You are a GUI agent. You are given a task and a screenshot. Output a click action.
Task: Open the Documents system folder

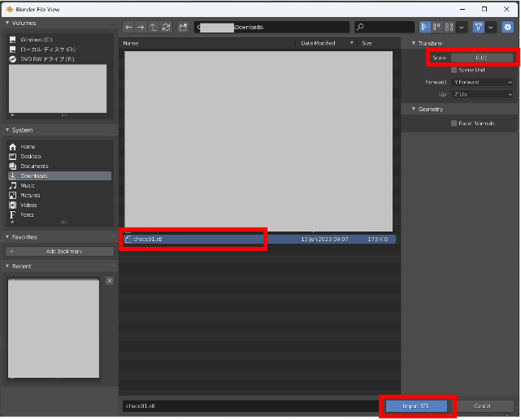click(34, 166)
